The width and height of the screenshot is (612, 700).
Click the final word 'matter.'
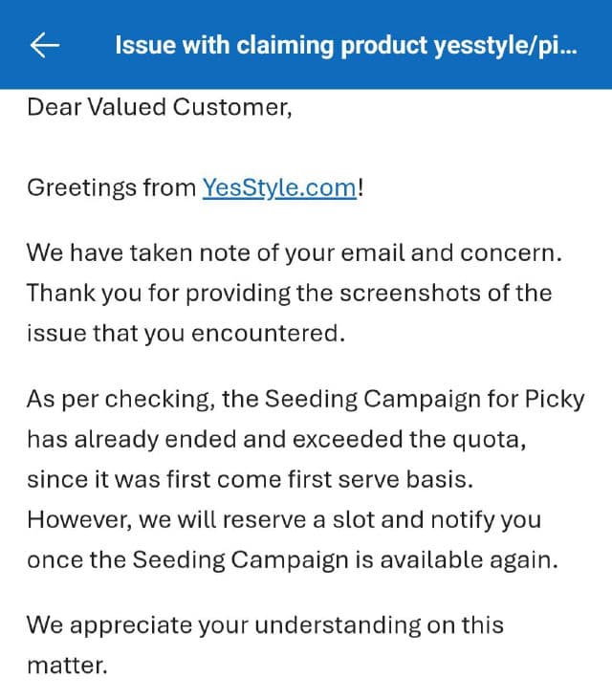pos(67,665)
